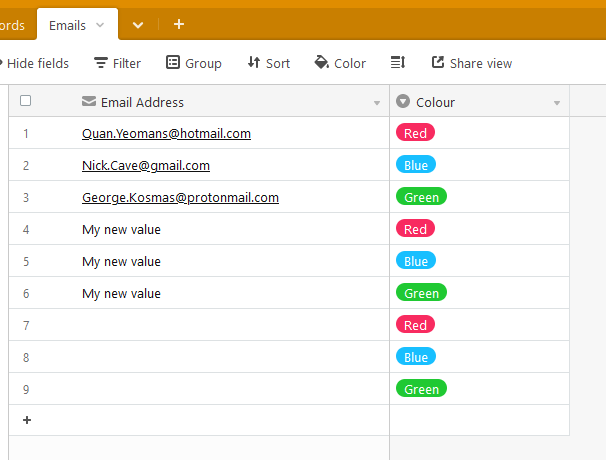Click the Sort button label

[278, 63]
